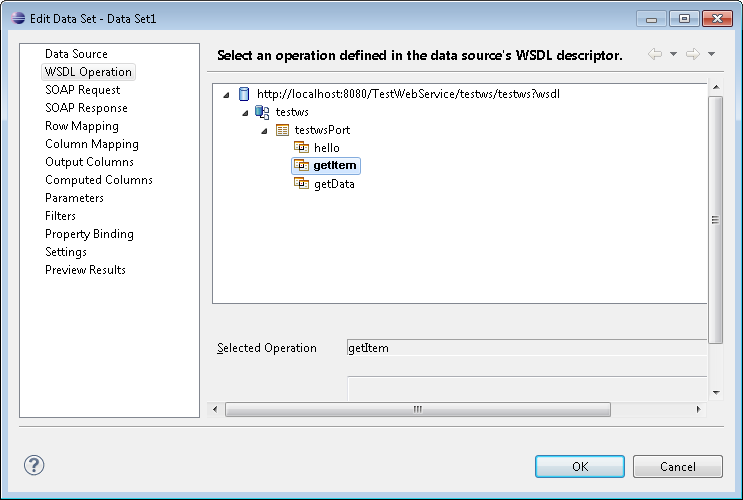The height and width of the screenshot is (500, 743).
Task: Select the getData operation label
Action: [x=334, y=184]
